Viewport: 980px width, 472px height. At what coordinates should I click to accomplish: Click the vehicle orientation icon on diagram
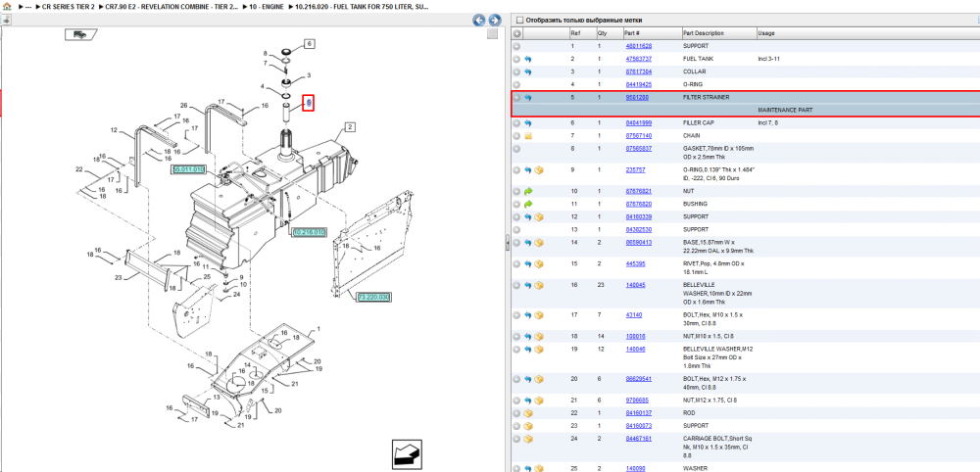coord(80,35)
